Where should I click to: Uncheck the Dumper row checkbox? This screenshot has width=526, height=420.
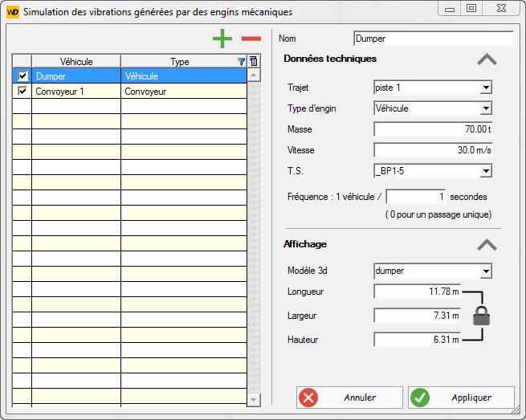pos(22,75)
